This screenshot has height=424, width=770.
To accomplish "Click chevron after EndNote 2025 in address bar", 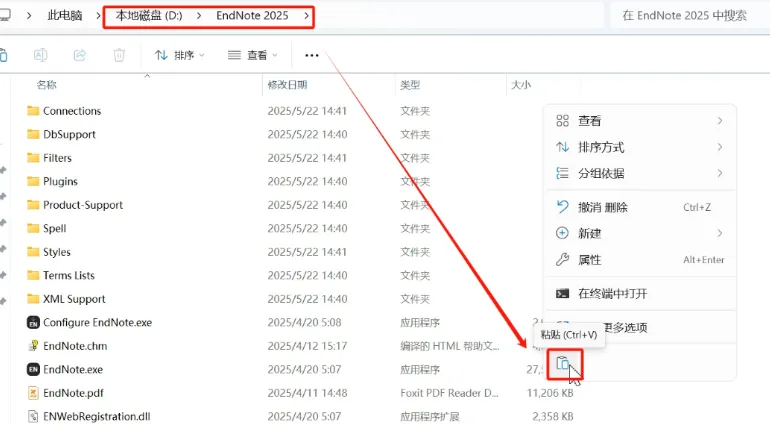I will click(x=306, y=16).
